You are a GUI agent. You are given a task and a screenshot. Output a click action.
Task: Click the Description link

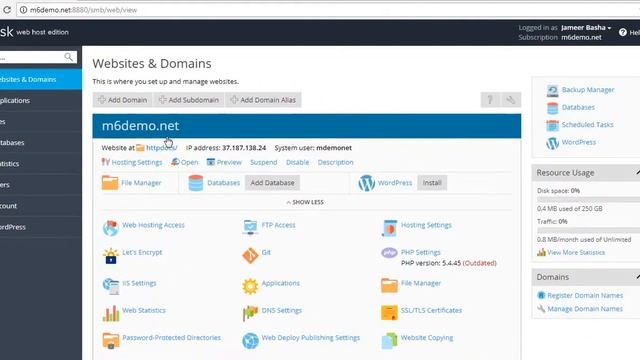(336, 162)
